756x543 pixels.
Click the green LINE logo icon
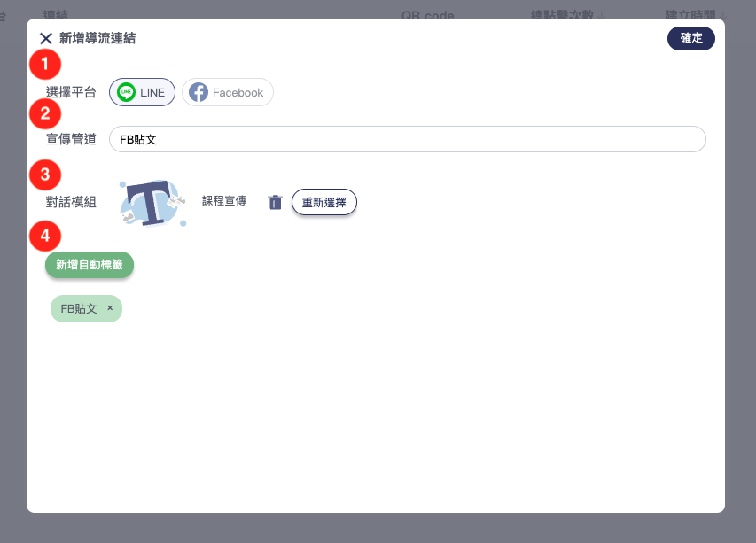click(x=127, y=92)
